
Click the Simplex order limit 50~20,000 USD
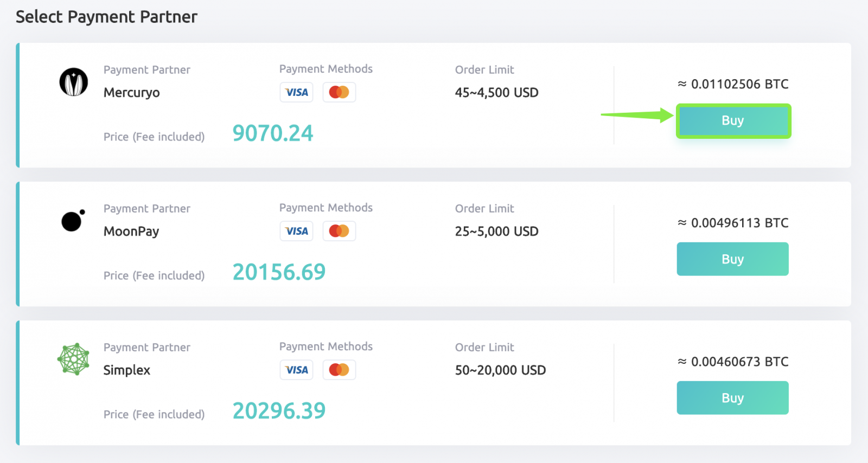click(500, 370)
